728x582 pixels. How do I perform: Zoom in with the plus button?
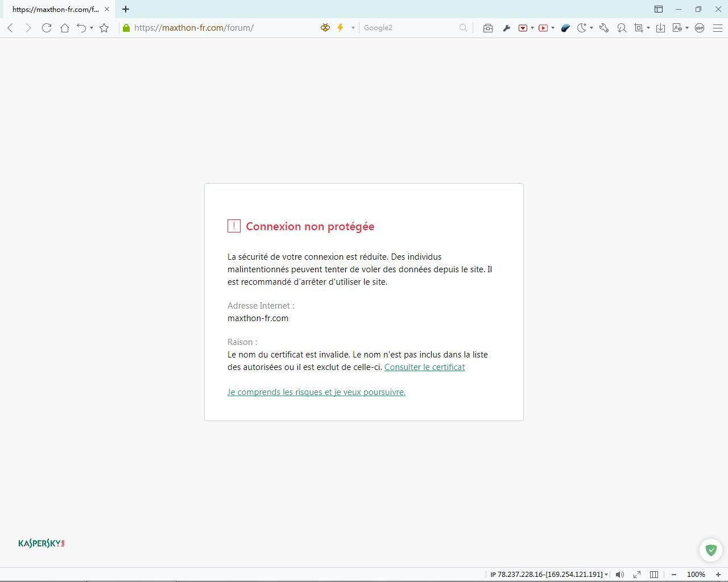coord(718,575)
